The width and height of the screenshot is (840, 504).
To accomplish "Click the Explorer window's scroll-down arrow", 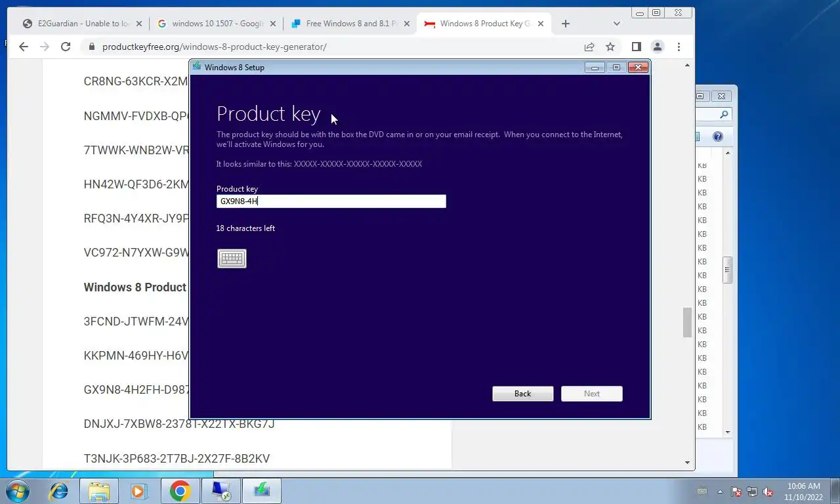I will click(x=728, y=432).
